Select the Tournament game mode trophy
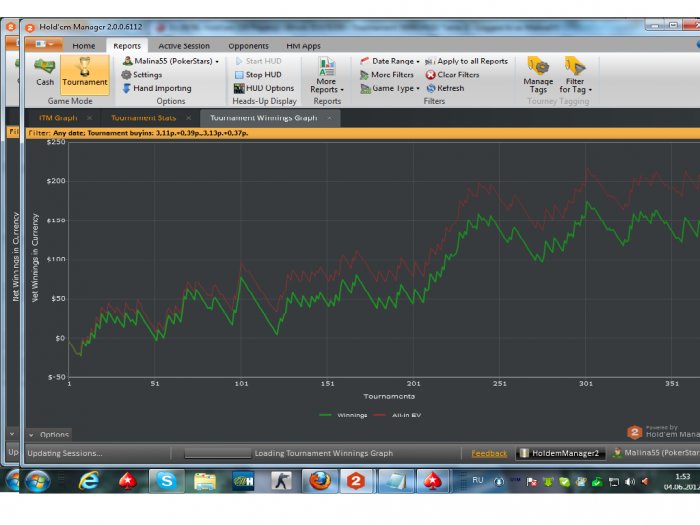700x525 pixels. 84,74
